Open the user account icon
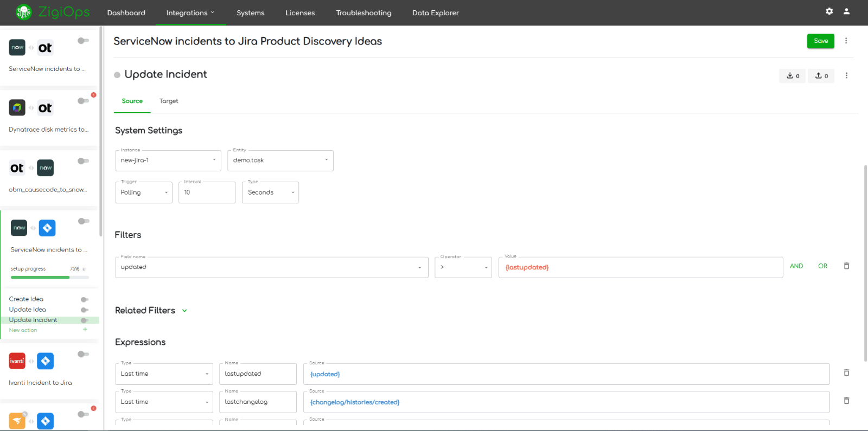868x431 pixels. [846, 11]
